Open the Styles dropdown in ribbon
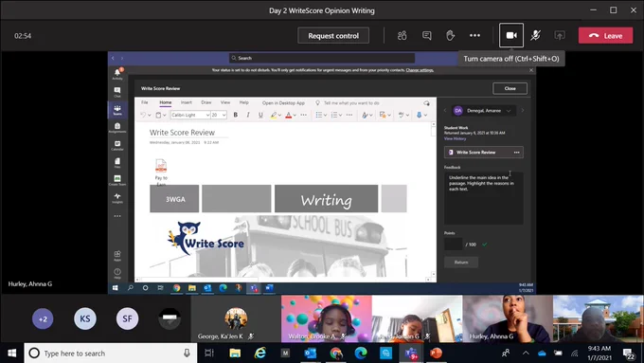Screen dimensions: 644x363 click(367, 115)
